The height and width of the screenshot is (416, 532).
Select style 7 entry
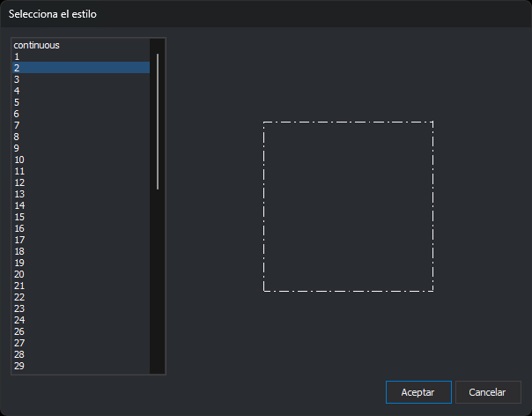[81, 125]
